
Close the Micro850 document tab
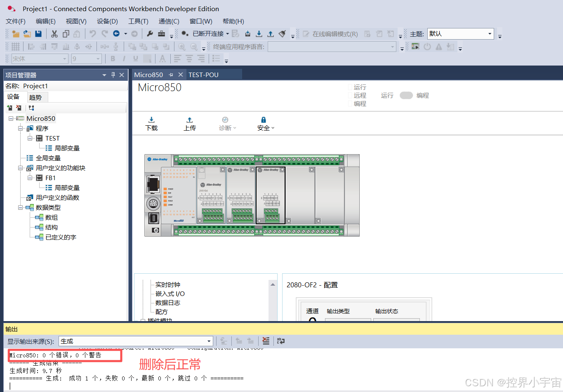(x=180, y=75)
